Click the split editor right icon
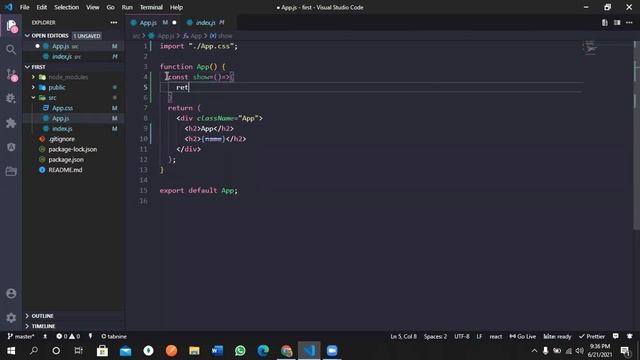640x360 pixels. click(617, 22)
